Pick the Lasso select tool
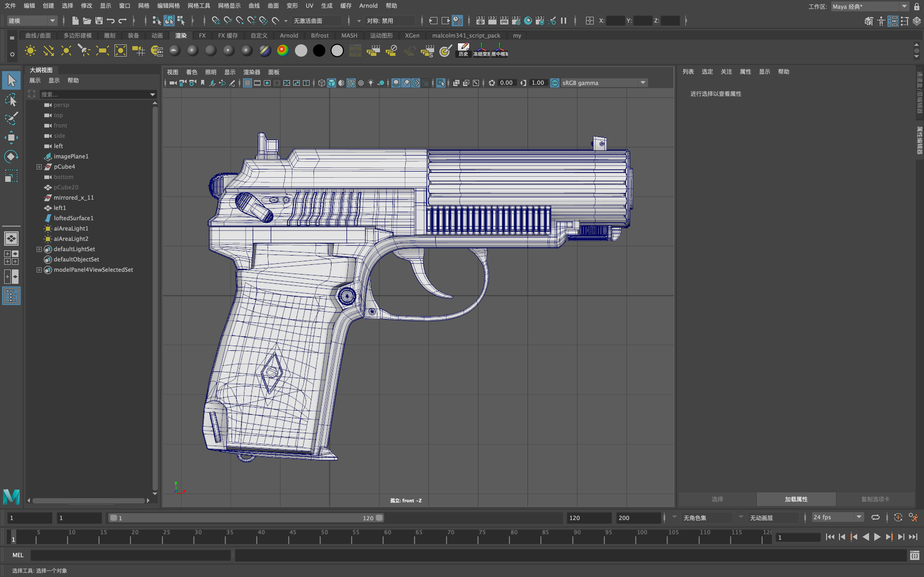 tap(11, 100)
